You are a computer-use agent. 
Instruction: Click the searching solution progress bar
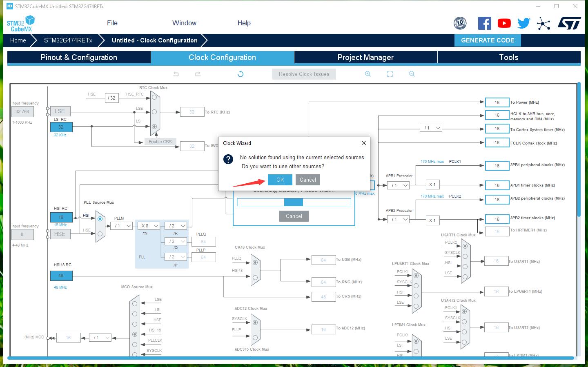point(294,202)
